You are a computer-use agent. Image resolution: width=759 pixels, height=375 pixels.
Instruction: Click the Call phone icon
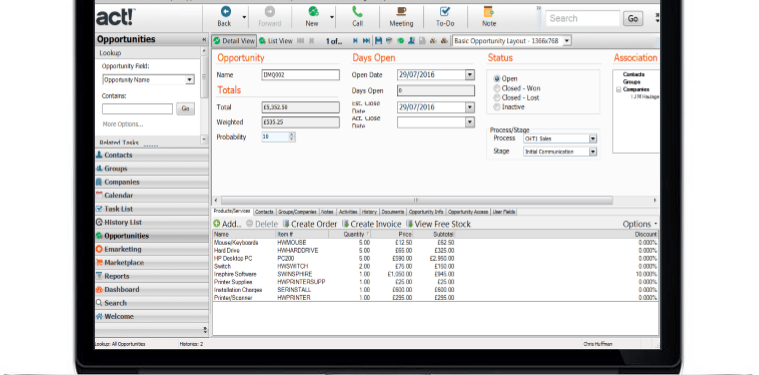[x=357, y=12]
